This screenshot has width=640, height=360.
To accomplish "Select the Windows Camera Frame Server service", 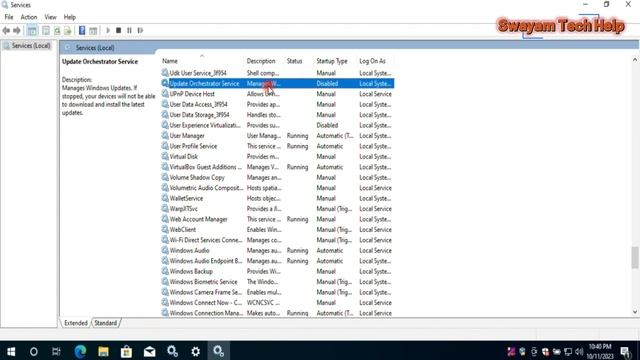I will [277, 293].
